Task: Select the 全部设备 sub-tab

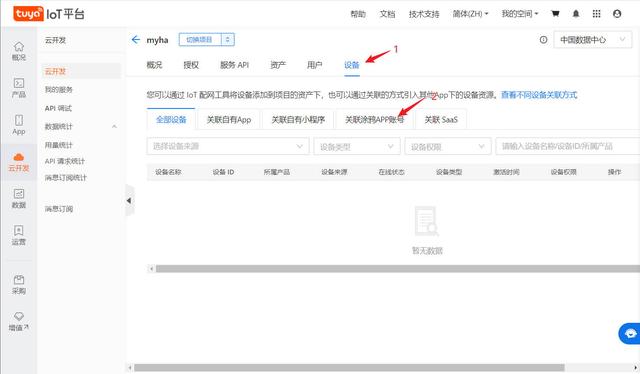Action: pyautogui.click(x=171, y=119)
